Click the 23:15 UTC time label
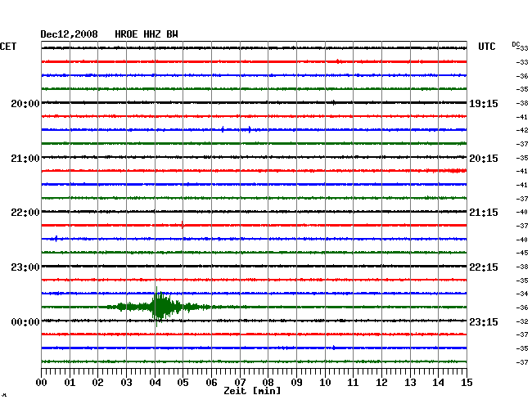532x404 pixels. point(484,322)
